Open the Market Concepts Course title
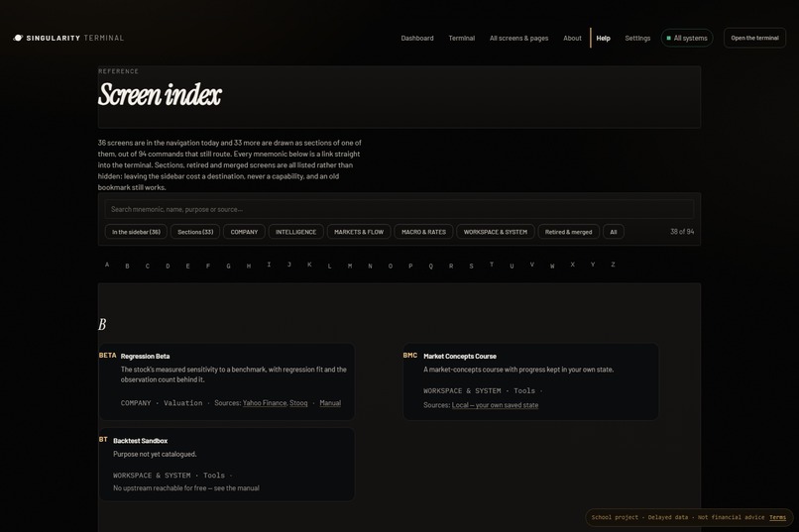The image size is (799, 532). tap(460, 357)
